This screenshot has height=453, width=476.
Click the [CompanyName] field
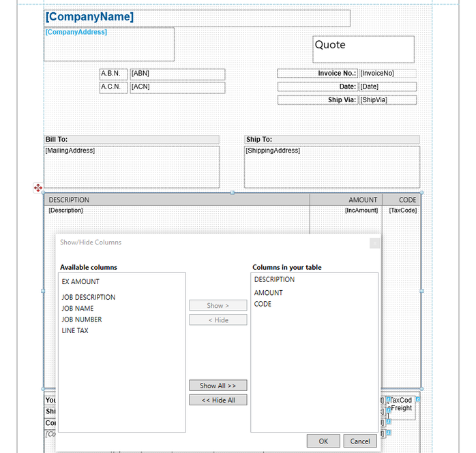[x=196, y=18]
